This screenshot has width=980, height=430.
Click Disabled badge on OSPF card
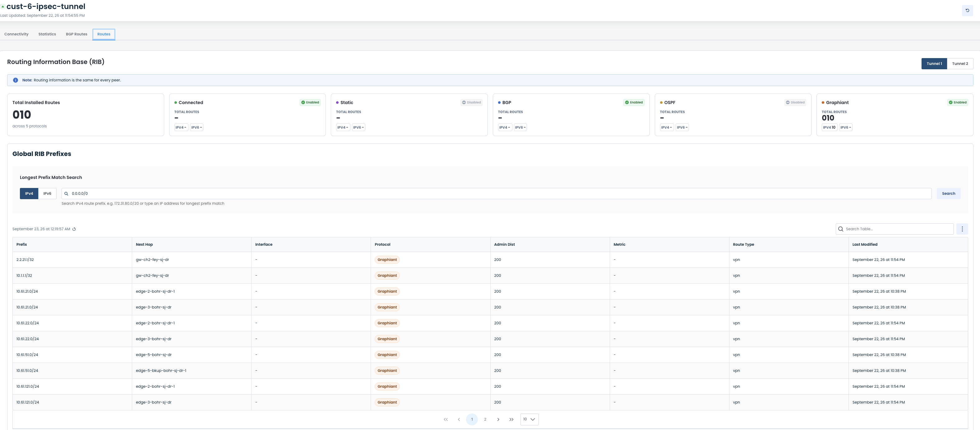point(795,102)
